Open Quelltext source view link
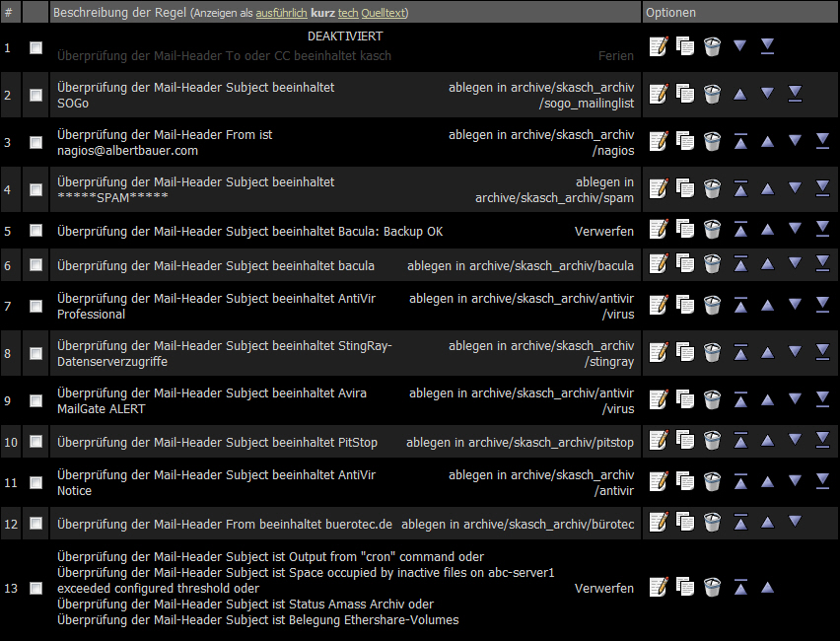The height and width of the screenshot is (641, 840). [384, 14]
